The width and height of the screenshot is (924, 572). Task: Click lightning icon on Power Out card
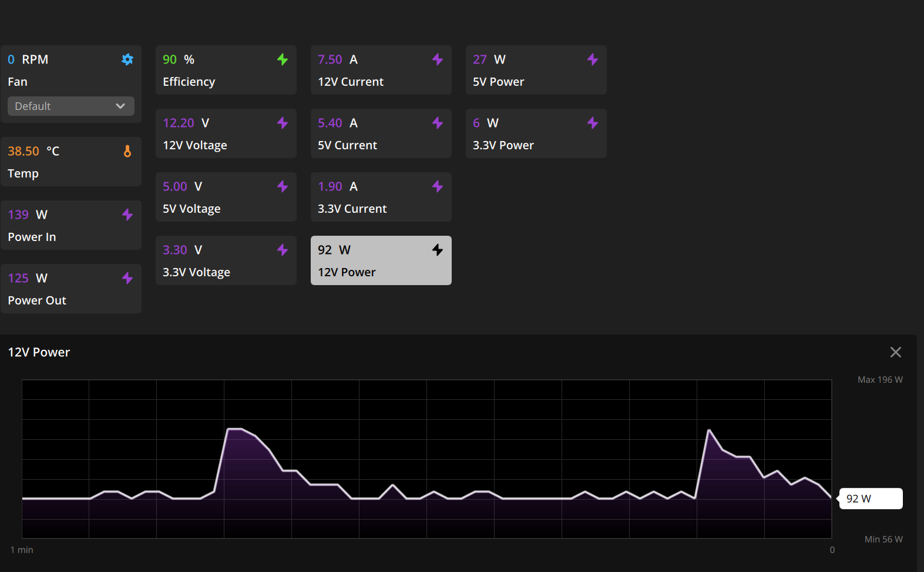click(x=127, y=278)
